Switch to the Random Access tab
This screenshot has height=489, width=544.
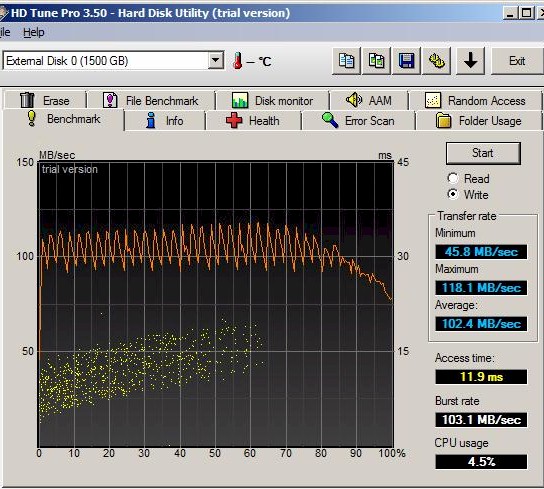click(475, 101)
